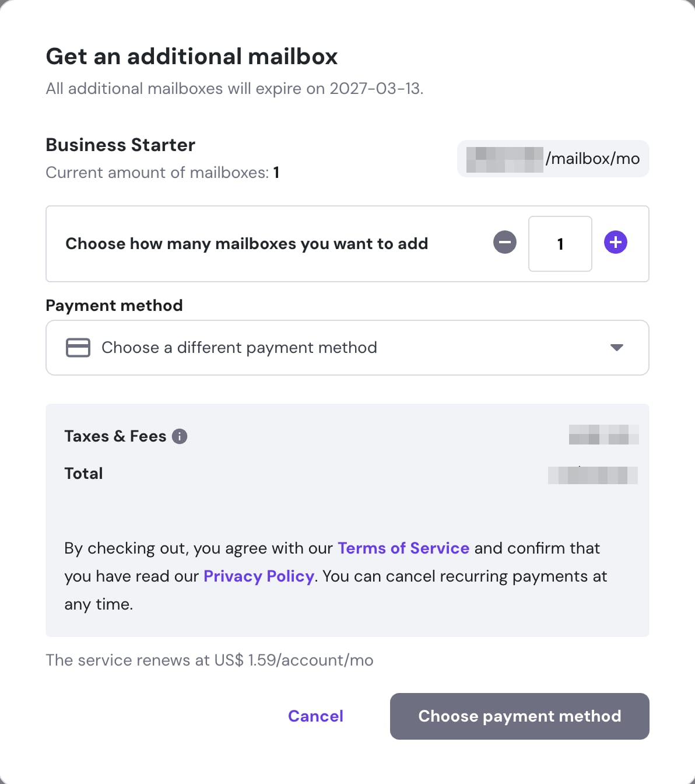This screenshot has height=784, width=695.
Task: Open the Privacy Policy link
Action: click(259, 576)
